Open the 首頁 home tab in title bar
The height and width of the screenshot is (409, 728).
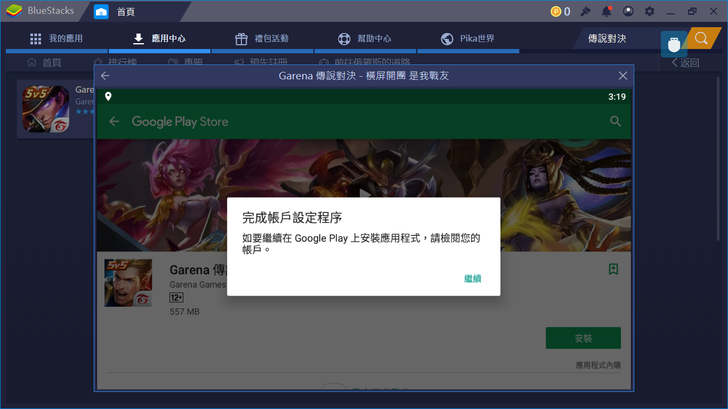coord(115,12)
